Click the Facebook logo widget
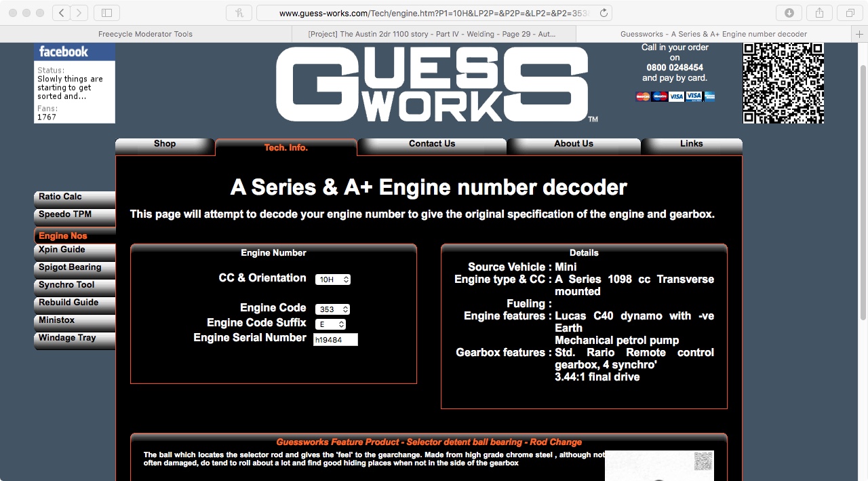Viewport: 868px width, 481px height. [x=75, y=52]
